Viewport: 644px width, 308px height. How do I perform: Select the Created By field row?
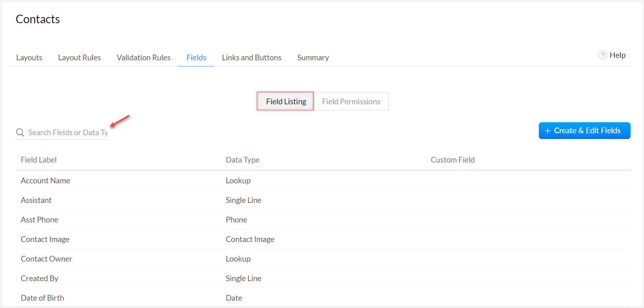coord(40,278)
